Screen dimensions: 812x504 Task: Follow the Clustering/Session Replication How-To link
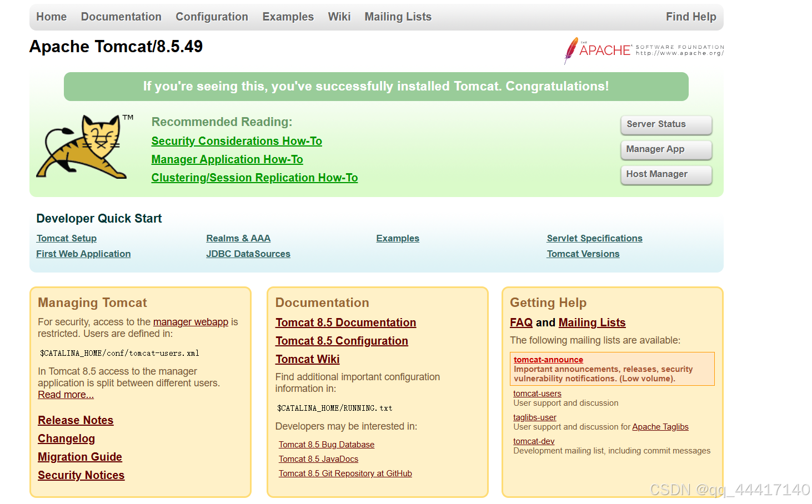point(254,178)
